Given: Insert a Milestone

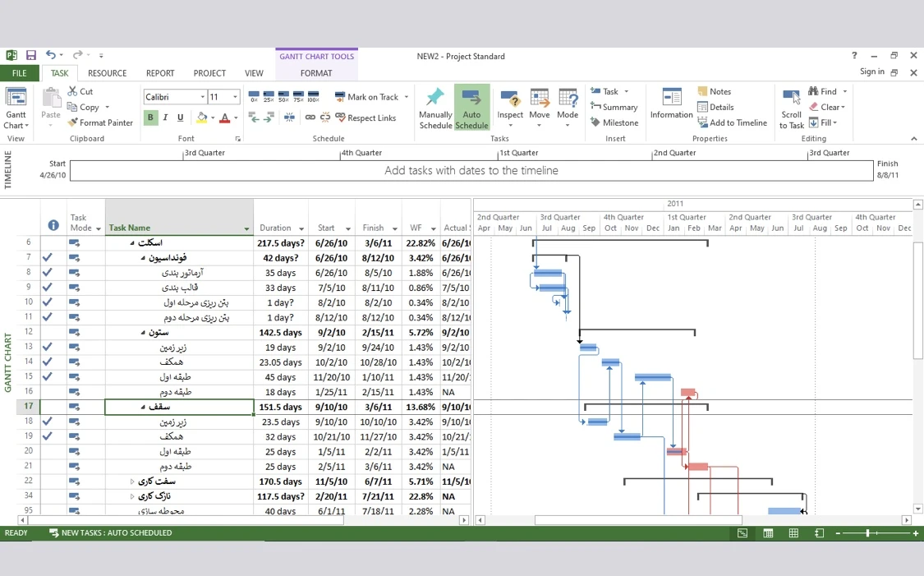Looking at the screenshot, I should click(614, 122).
